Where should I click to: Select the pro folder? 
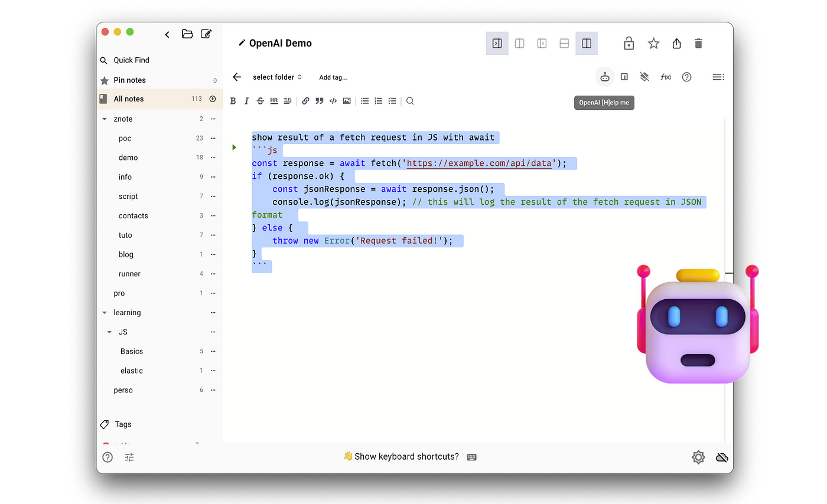point(119,293)
